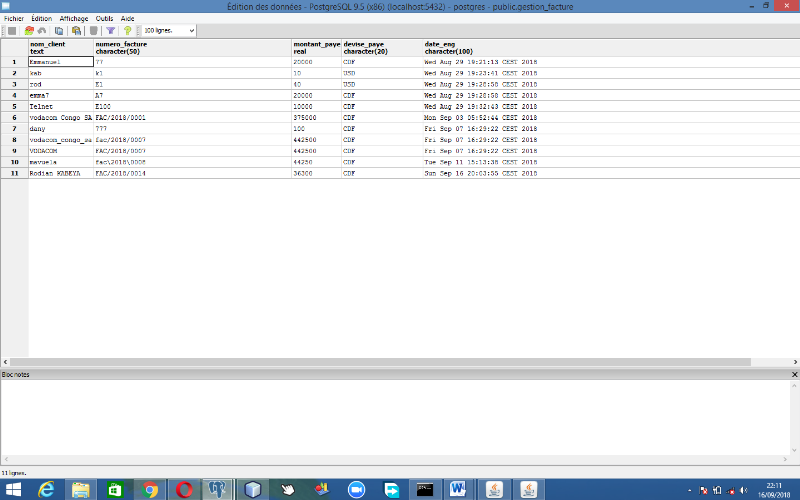Click the amount '36300' cell

(316, 173)
